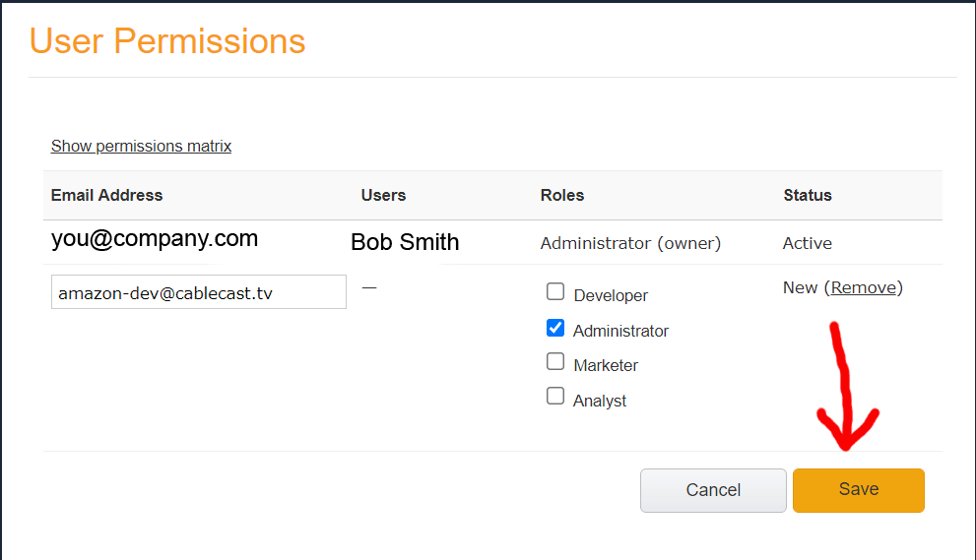Screen dimensions: 976x560
Task: Click the Email Address column header
Action: tap(106, 195)
